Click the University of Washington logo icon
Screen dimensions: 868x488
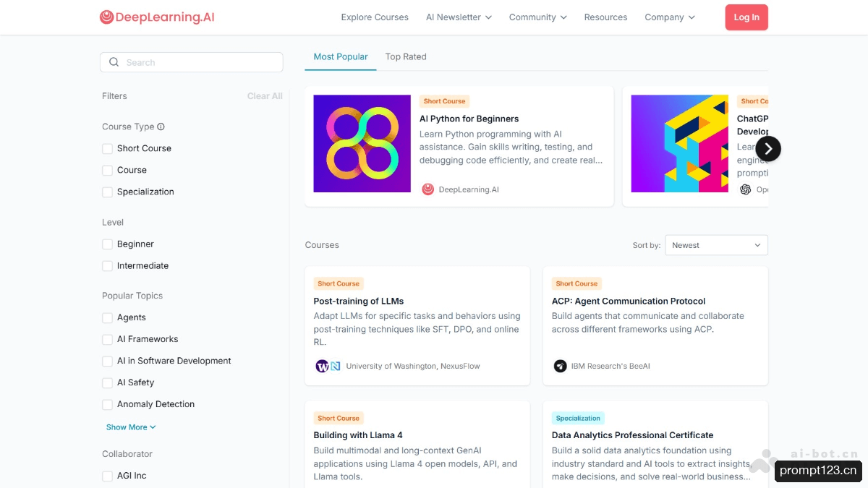click(x=322, y=366)
